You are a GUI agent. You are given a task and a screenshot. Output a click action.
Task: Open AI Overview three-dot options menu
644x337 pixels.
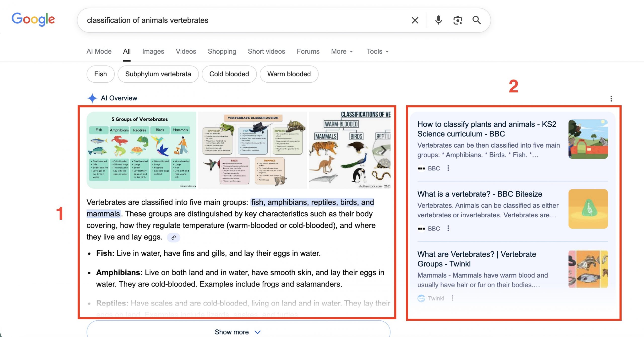(x=611, y=98)
